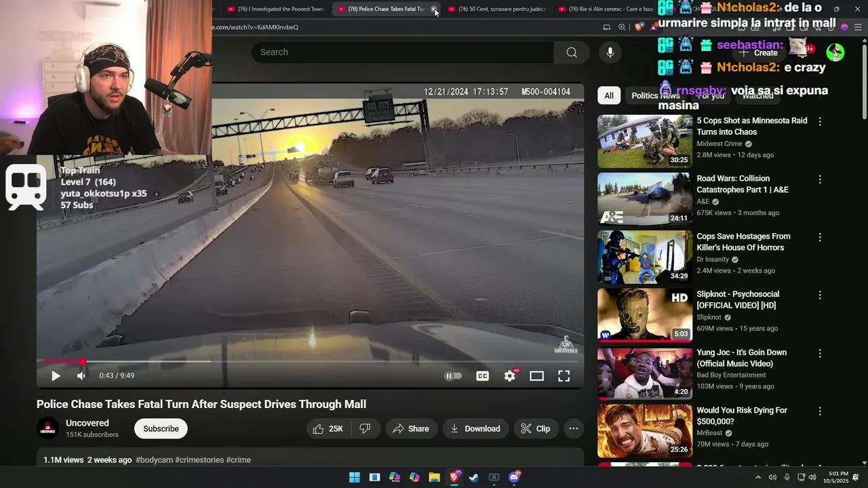Like the video with thumbs up
This screenshot has width=868, height=488.
click(328, 428)
